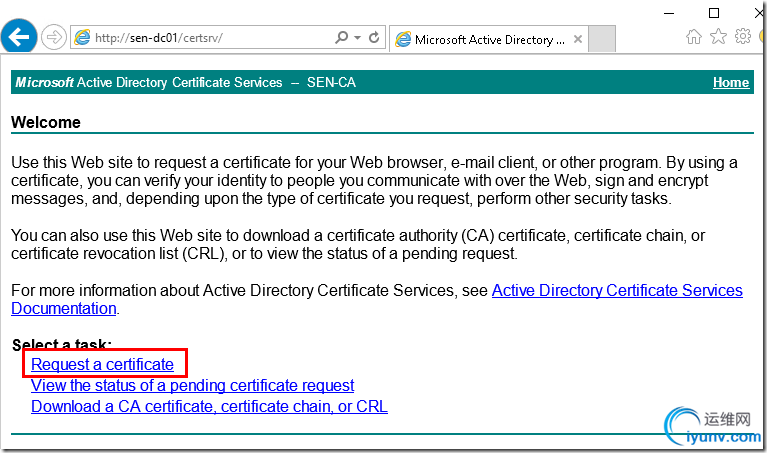Viewport: 767px width, 453px height.
Task: Click the Welcome heading text
Action: [46, 122]
